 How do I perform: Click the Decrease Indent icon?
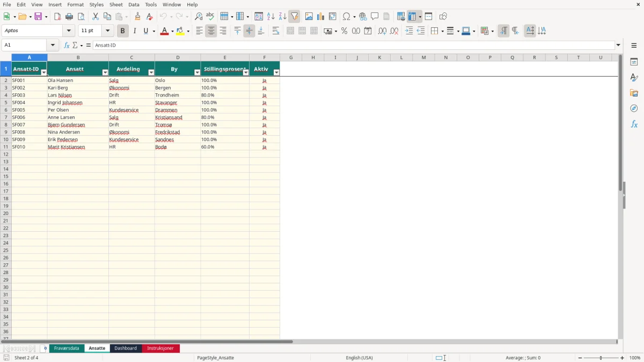click(421, 31)
